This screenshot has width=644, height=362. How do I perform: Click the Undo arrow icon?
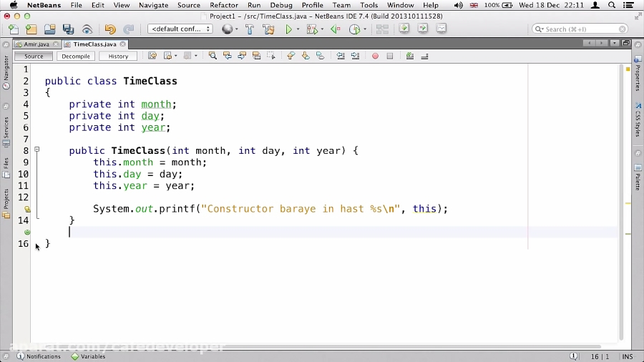coord(110,29)
